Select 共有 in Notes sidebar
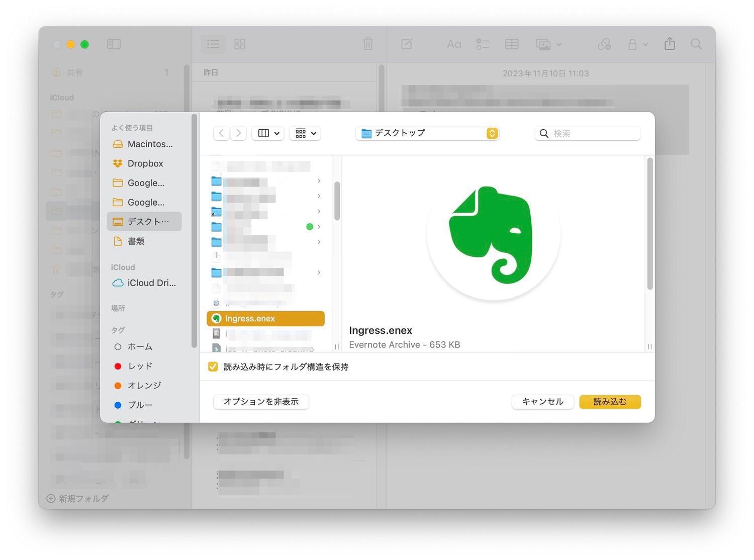The height and width of the screenshot is (560, 754). tap(110, 72)
